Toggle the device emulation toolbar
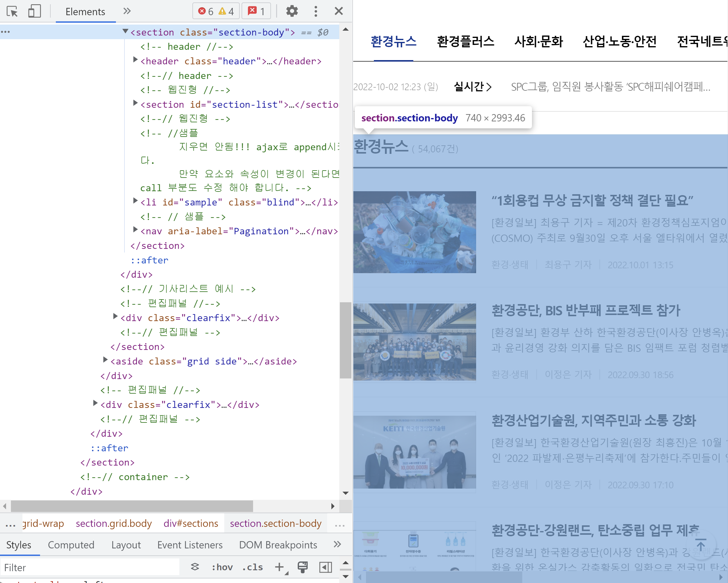Screen dimensions: 728x583 34,11
